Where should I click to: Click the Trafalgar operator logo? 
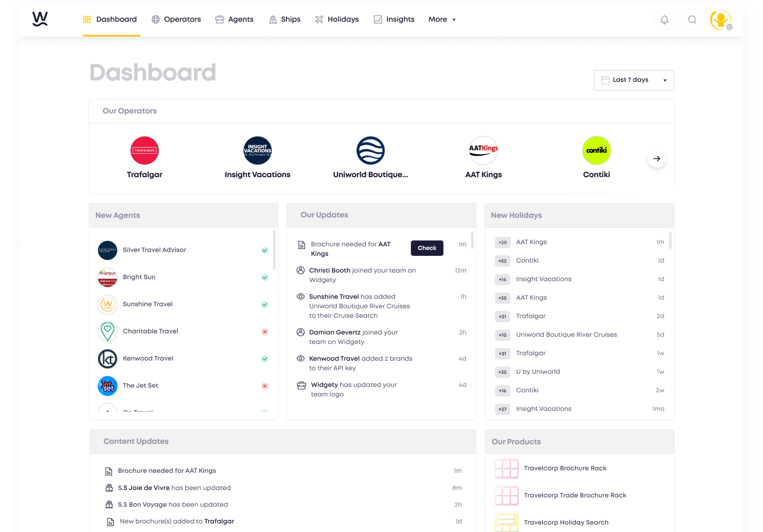tap(145, 151)
